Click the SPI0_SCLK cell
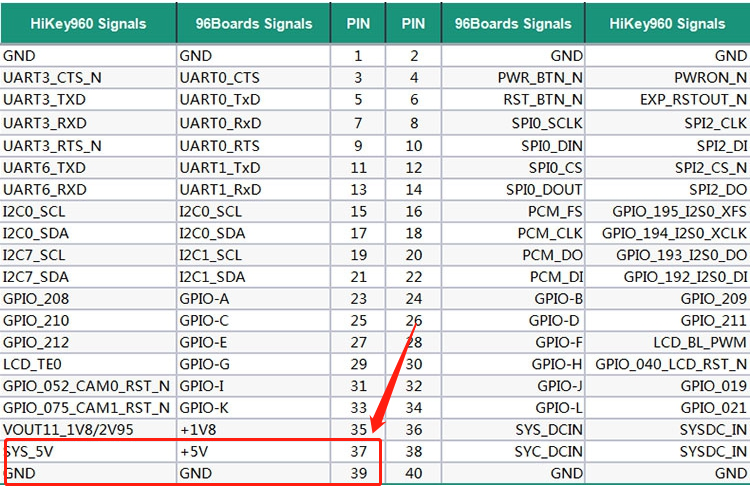 (x=512, y=122)
